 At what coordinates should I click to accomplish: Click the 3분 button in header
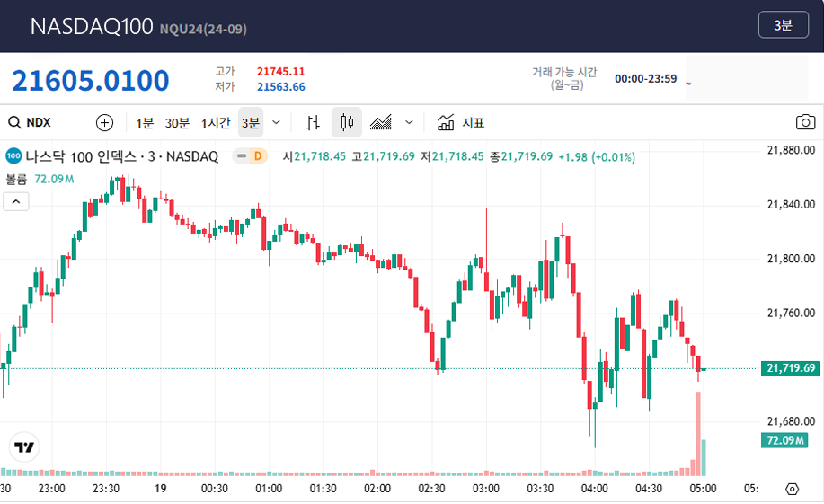783,25
